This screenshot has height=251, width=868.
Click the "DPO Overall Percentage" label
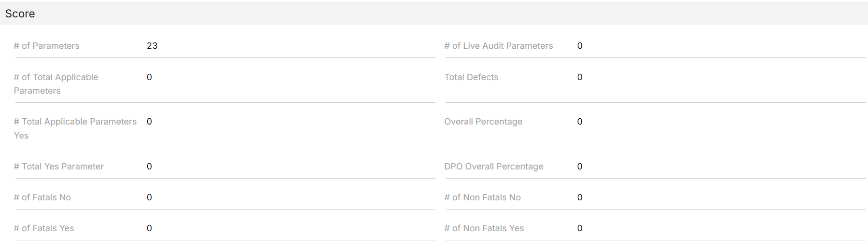493,167
